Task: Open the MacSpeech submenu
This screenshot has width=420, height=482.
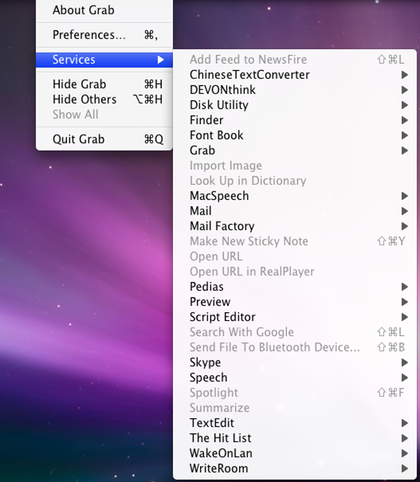Action: click(295, 196)
